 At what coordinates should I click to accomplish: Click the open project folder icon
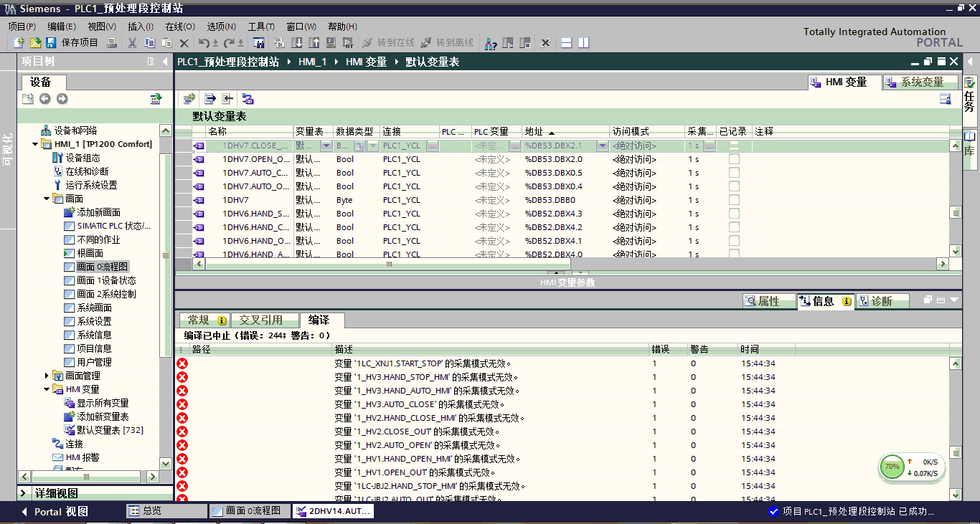[34, 43]
